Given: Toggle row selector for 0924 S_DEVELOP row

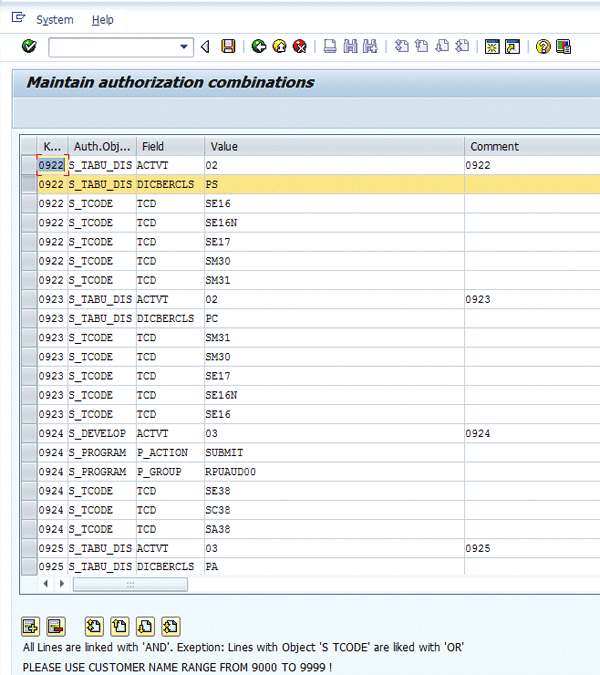Looking at the screenshot, I should [28, 433].
